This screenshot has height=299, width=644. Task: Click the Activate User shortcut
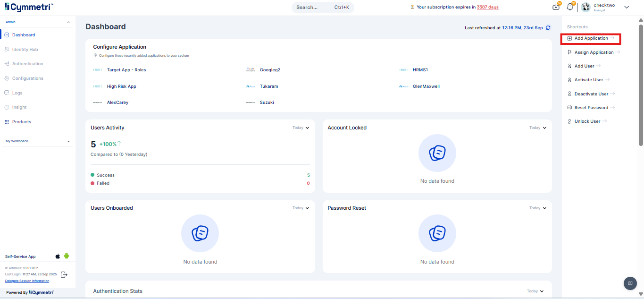pyautogui.click(x=588, y=80)
